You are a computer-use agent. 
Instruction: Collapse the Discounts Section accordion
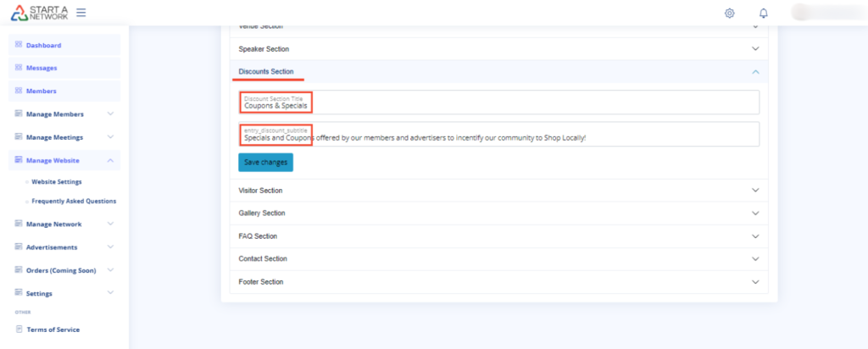point(755,72)
